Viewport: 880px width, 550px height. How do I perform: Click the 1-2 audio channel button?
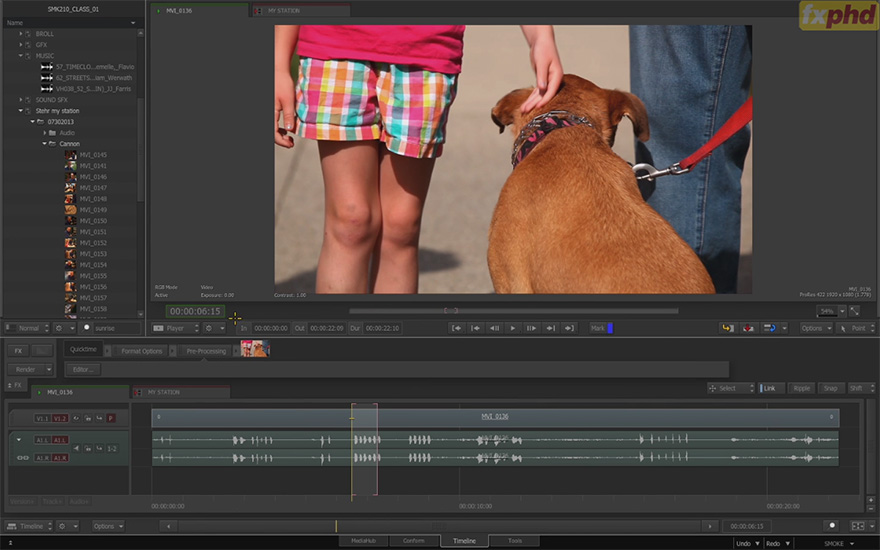pyautogui.click(x=112, y=448)
